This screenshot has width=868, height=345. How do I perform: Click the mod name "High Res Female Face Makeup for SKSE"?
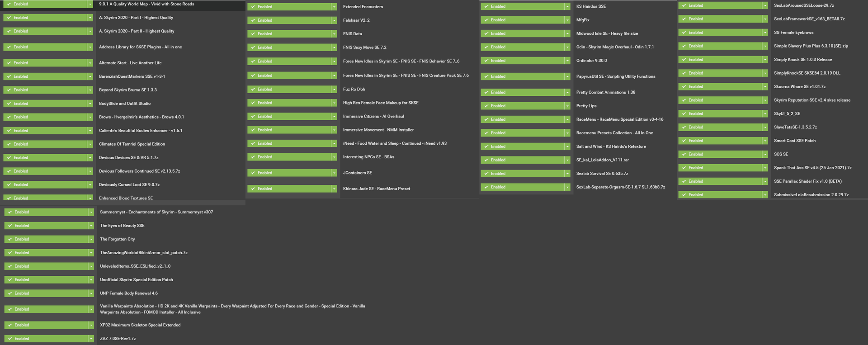click(381, 103)
